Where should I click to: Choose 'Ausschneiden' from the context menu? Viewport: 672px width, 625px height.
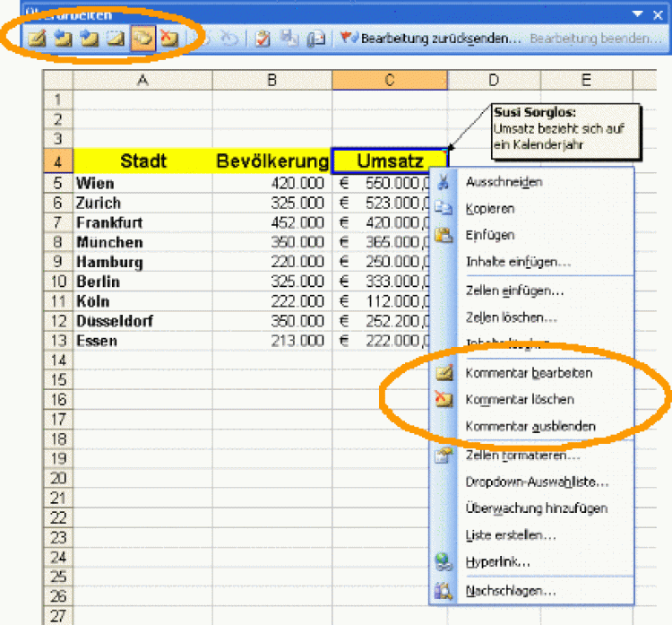[504, 182]
